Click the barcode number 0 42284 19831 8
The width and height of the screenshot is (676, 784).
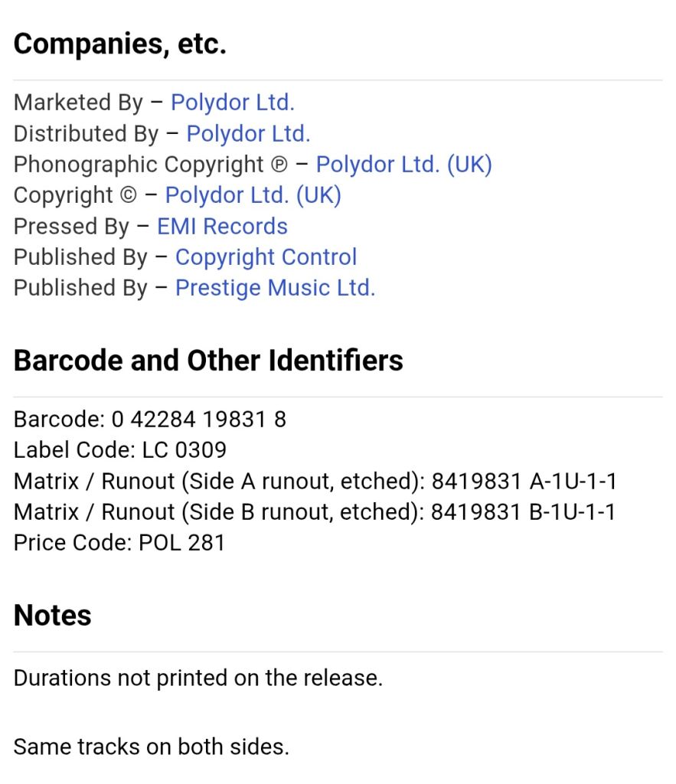(x=198, y=419)
